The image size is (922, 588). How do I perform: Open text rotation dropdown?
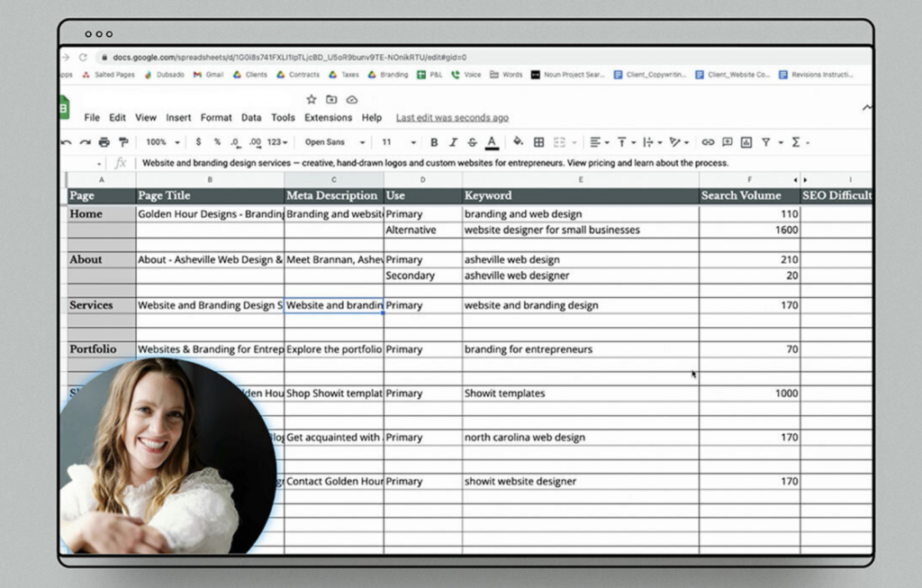tap(679, 142)
